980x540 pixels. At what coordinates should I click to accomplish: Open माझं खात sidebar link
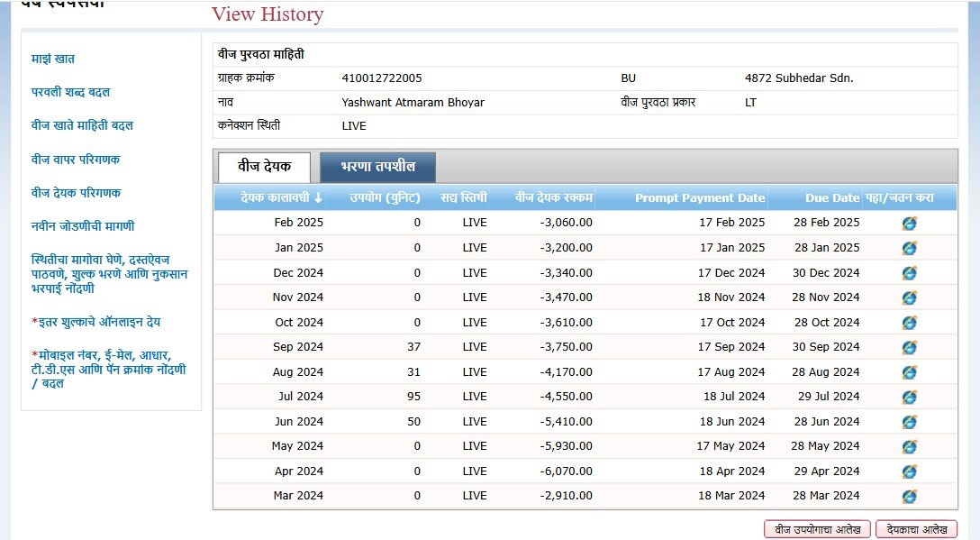pos(53,59)
